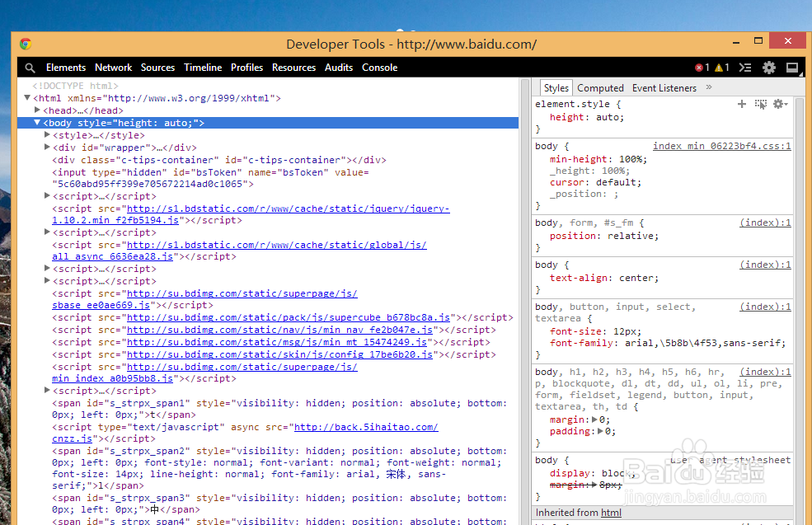The height and width of the screenshot is (525, 812).
Task: Collapse the html root node
Action: pos(27,97)
